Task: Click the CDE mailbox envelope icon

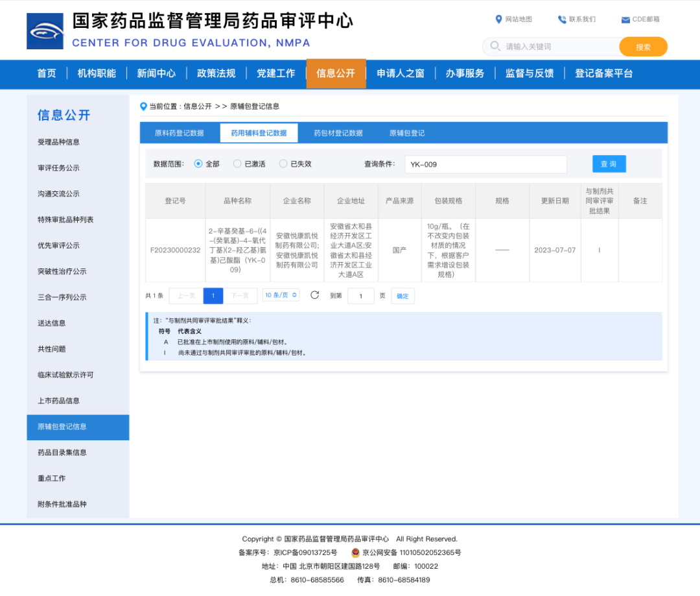Action: (x=625, y=20)
